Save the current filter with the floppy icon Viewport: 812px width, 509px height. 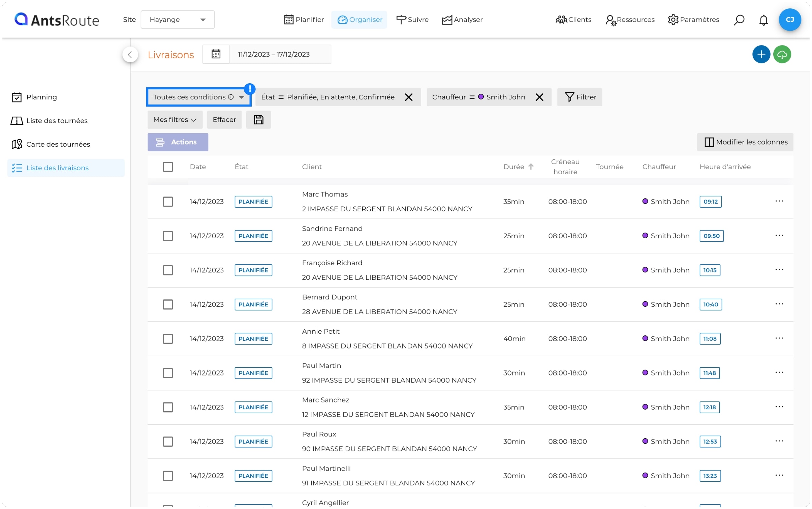(x=258, y=120)
